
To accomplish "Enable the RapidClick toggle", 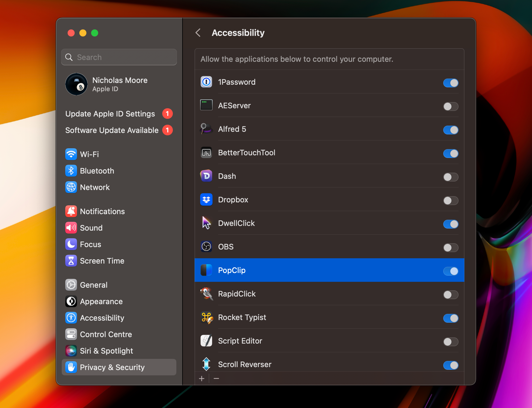I will (451, 295).
